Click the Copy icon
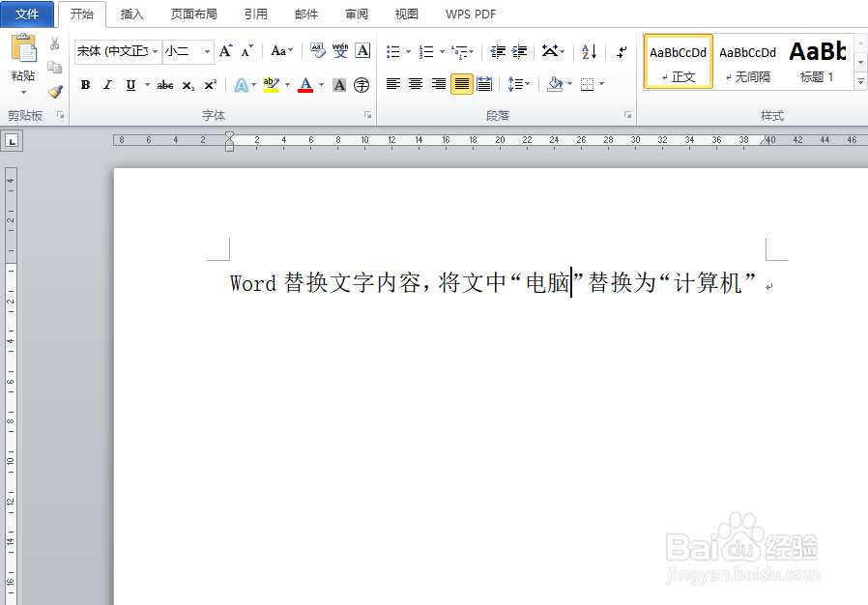The image size is (868, 605). coord(55,66)
